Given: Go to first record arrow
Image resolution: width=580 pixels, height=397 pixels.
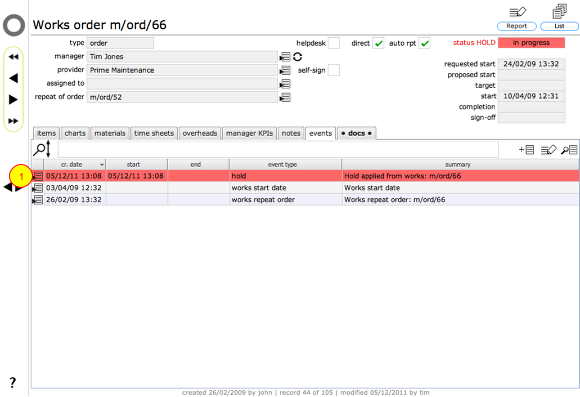Looking at the screenshot, I should 13,57.
